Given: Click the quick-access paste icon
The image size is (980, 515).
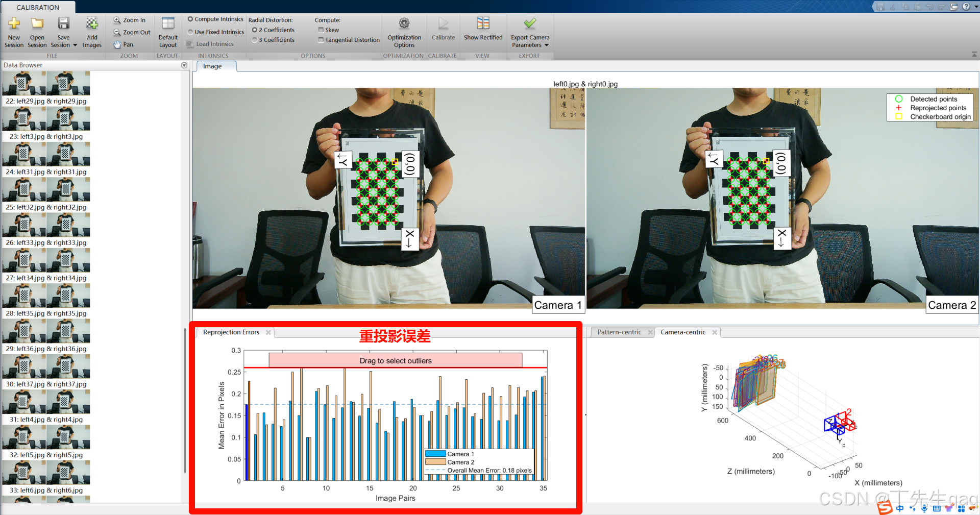Looking at the screenshot, I should tap(917, 7).
